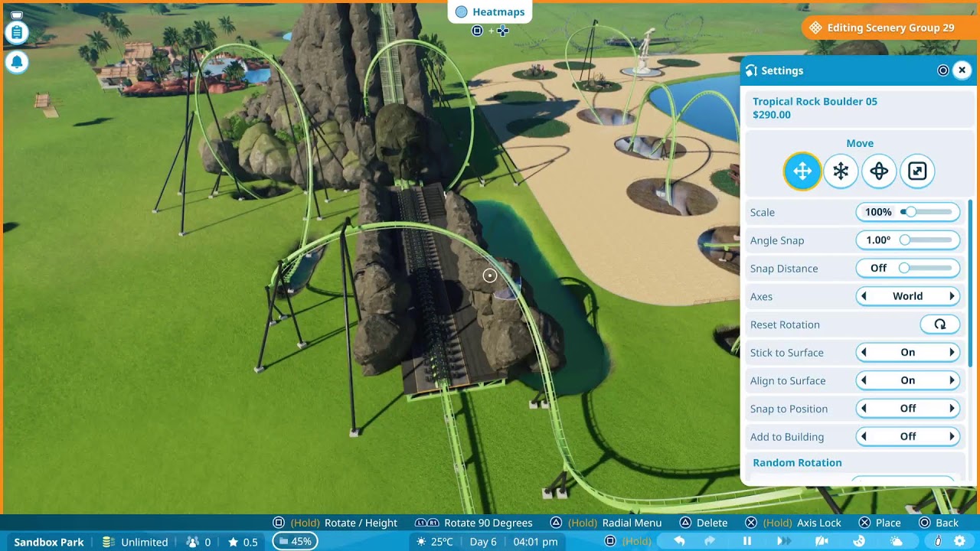Click the Axes World value
Screen dimensions: 980x551
908,296
